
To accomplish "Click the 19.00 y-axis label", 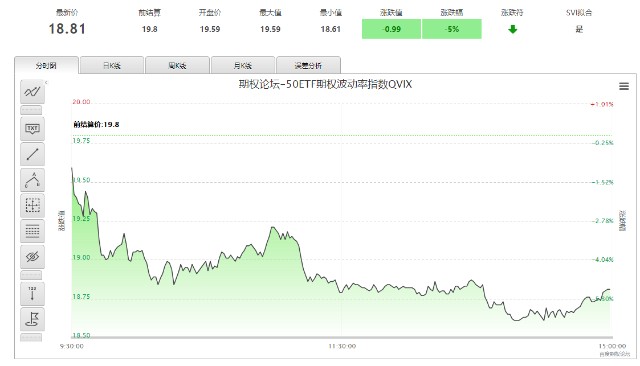I will click(81, 257).
